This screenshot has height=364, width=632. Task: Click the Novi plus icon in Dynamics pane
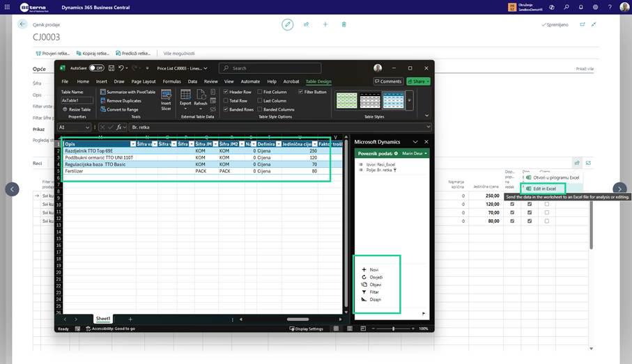click(x=364, y=270)
